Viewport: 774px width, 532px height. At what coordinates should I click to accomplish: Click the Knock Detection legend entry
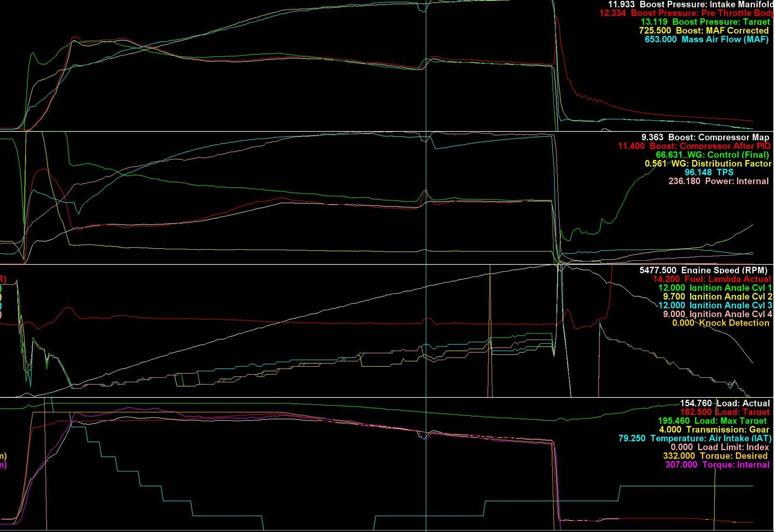tap(721, 323)
